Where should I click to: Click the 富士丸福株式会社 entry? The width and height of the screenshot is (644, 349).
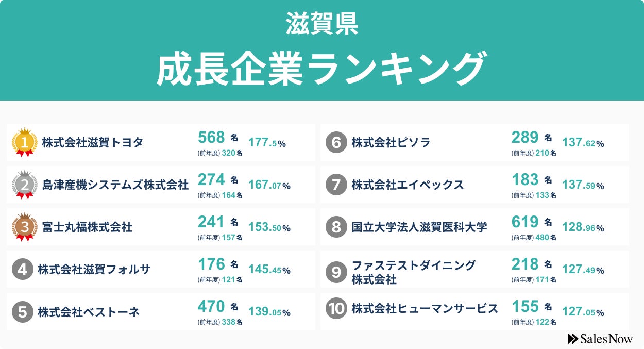tap(87, 227)
